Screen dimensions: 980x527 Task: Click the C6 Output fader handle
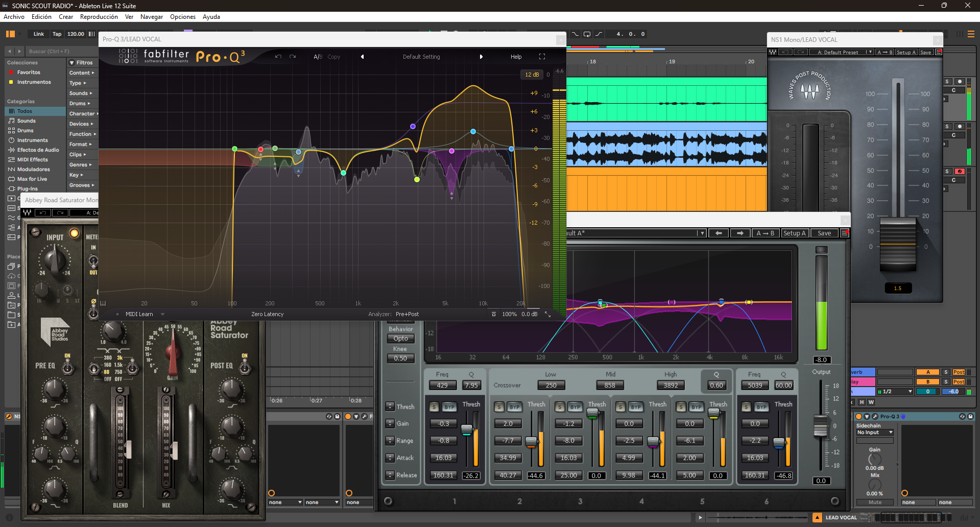(x=821, y=426)
